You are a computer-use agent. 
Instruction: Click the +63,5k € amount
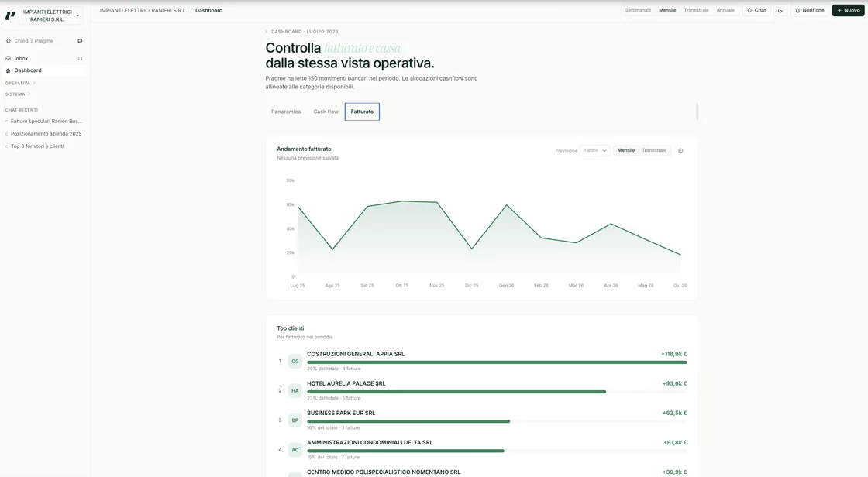674,413
